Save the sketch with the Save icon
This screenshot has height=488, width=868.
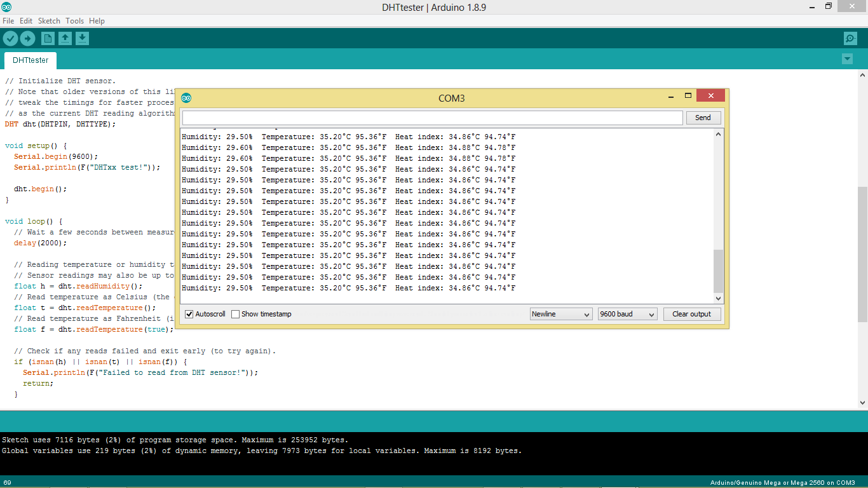(82, 39)
